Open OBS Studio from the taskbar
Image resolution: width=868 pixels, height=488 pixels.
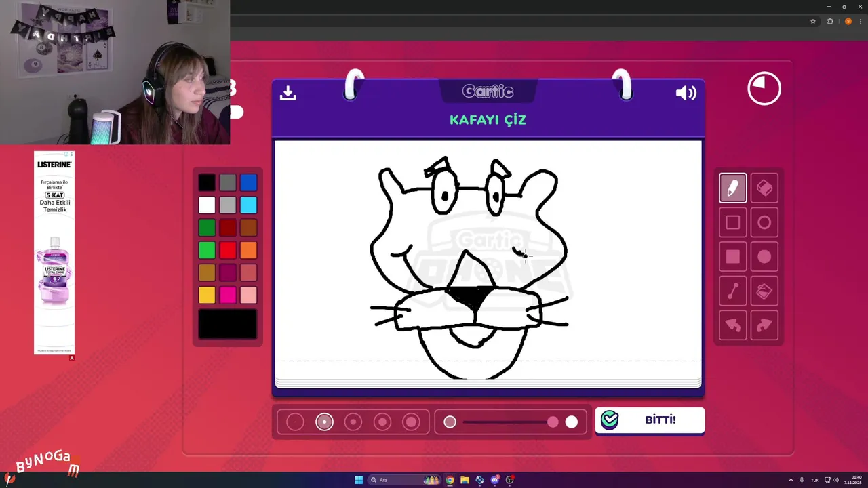point(510,480)
